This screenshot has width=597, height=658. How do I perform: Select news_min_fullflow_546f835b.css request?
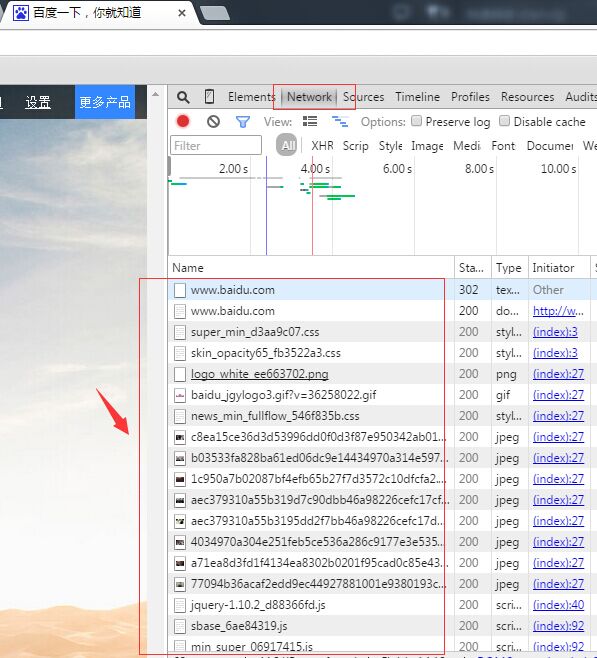tap(382, 416)
